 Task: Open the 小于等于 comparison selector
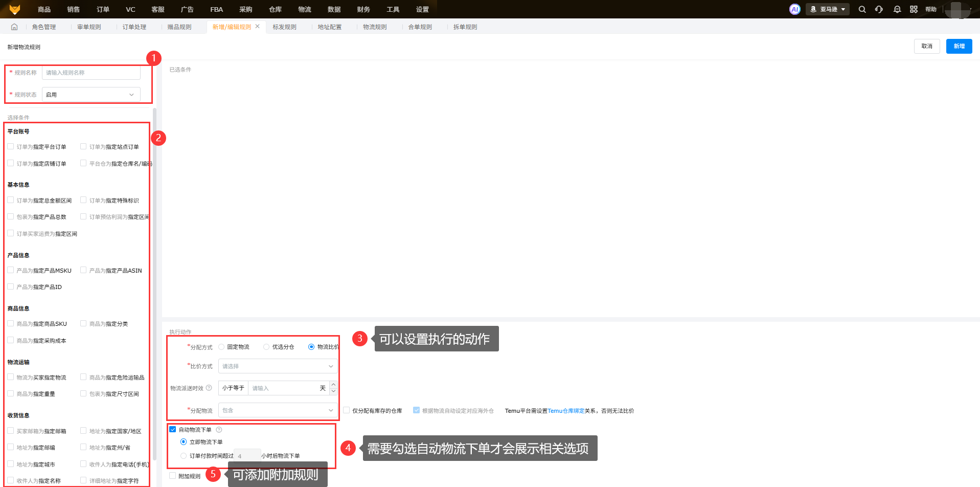[233, 388]
